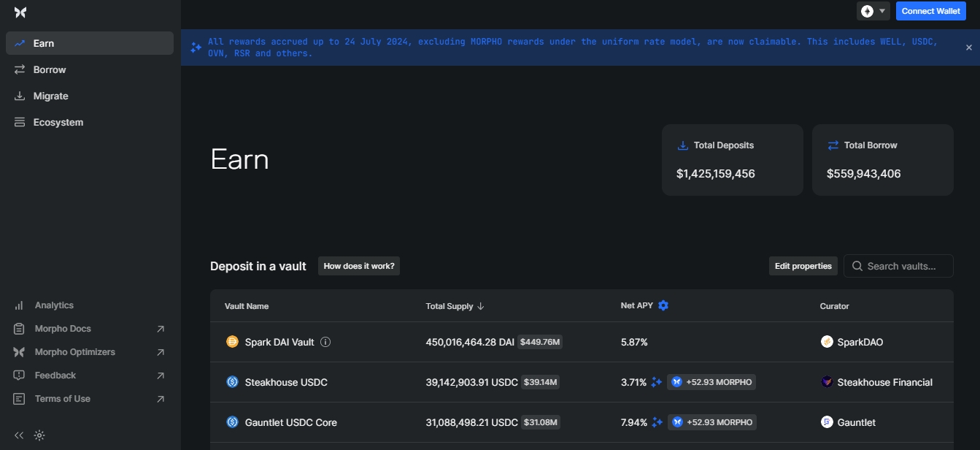Click the Edit properties button
The image size is (980, 450).
point(803,266)
